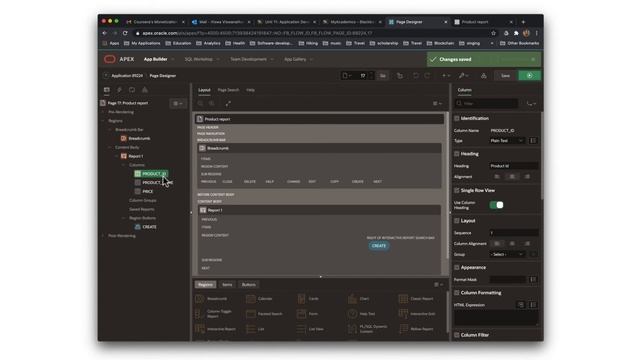Select PRICE column in tree
Screen dimensions: 640x360
click(148, 191)
